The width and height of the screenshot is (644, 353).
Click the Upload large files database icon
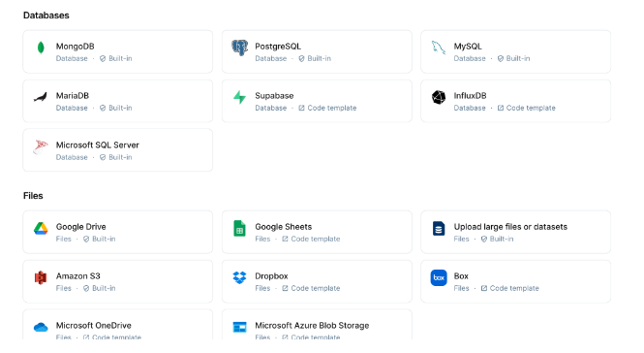[439, 228]
